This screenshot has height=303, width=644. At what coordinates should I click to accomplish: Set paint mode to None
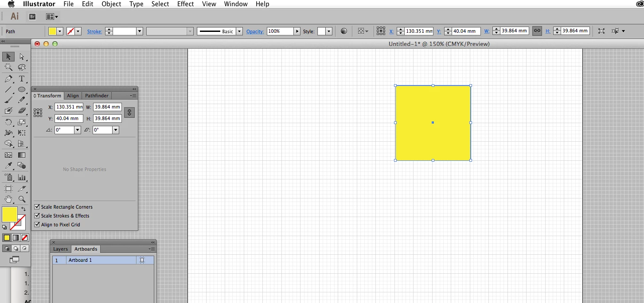coord(25,238)
